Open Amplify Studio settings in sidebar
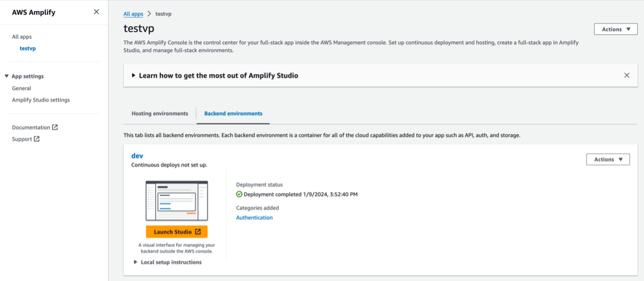The height and width of the screenshot is (281, 644). (41, 100)
